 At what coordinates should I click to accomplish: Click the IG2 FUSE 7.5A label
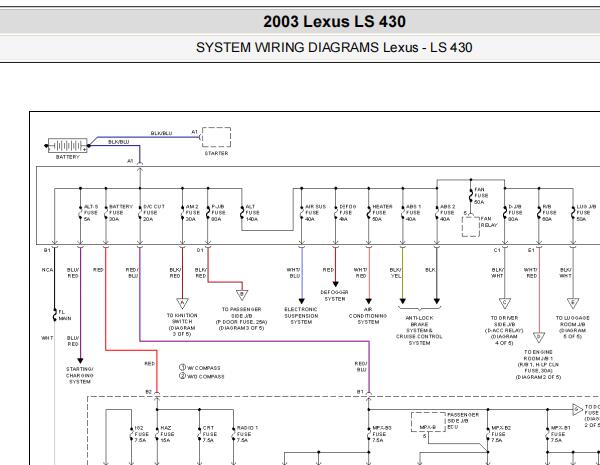[141, 434]
